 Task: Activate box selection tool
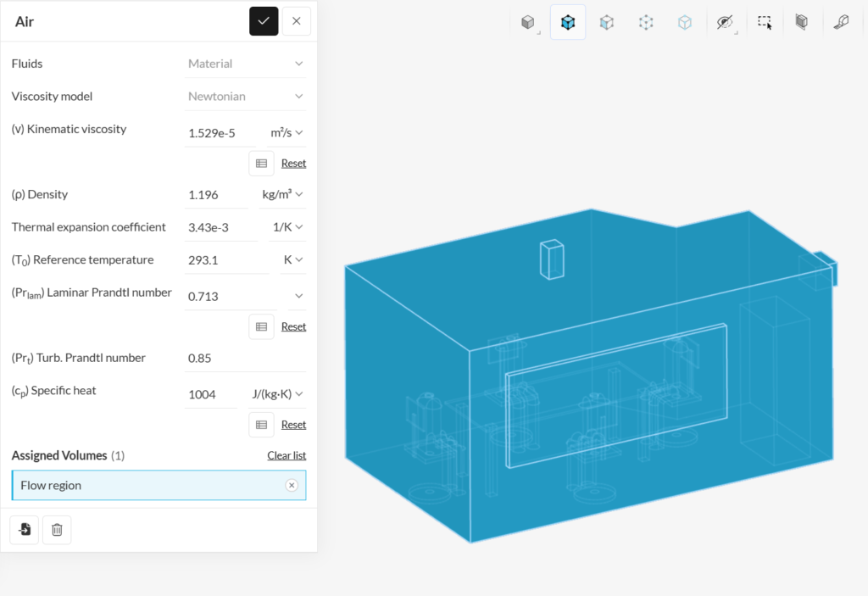pos(765,22)
